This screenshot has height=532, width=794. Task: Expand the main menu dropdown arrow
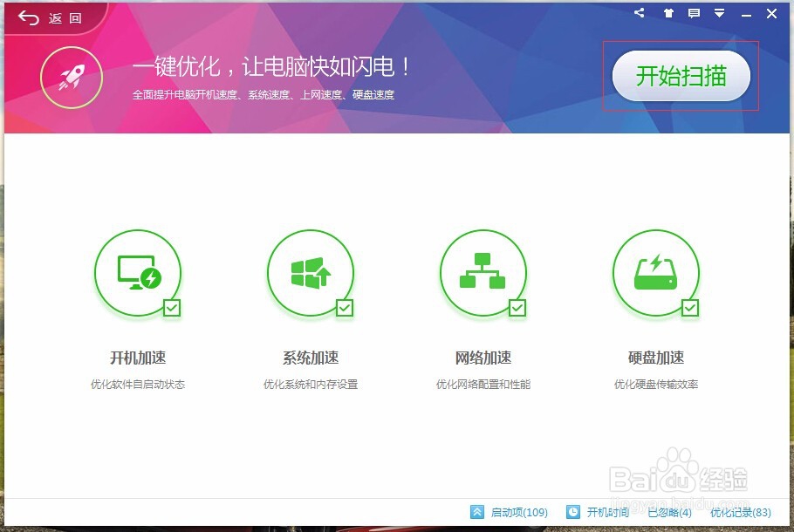click(719, 14)
